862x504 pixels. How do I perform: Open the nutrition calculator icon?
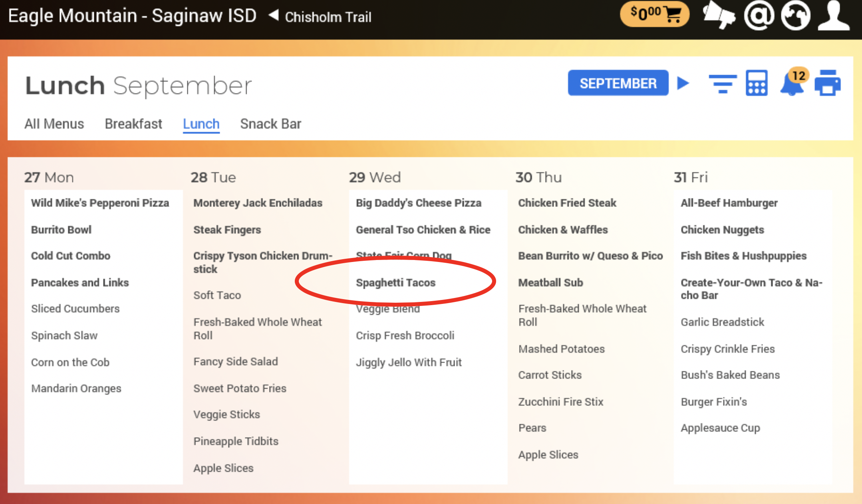(756, 83)
